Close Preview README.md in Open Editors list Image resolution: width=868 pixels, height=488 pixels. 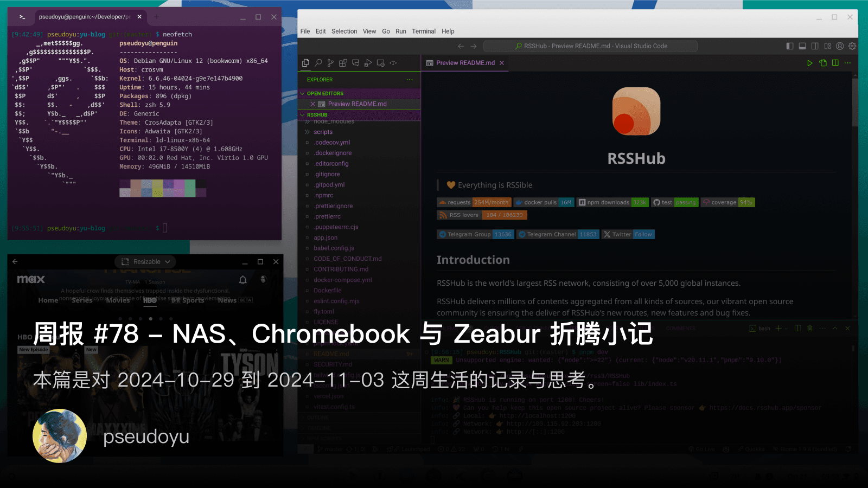tap(312, 104)
